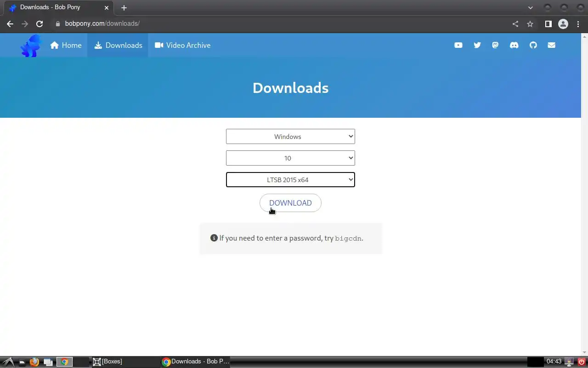
Task: Click the browser forward arrow
Action: pyautogui.click(x=25, y=24)
